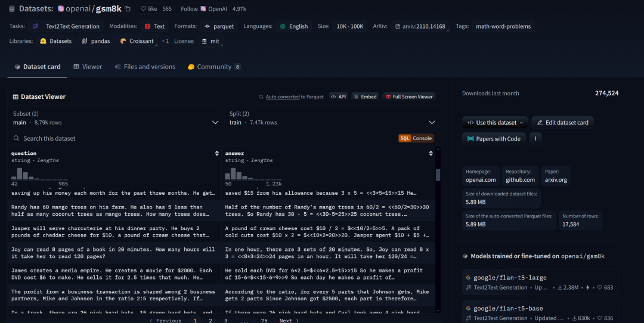Click the answer lengths histogram
Image resolution: width=644 pixels, height=323 pixels.
(253, 173)
